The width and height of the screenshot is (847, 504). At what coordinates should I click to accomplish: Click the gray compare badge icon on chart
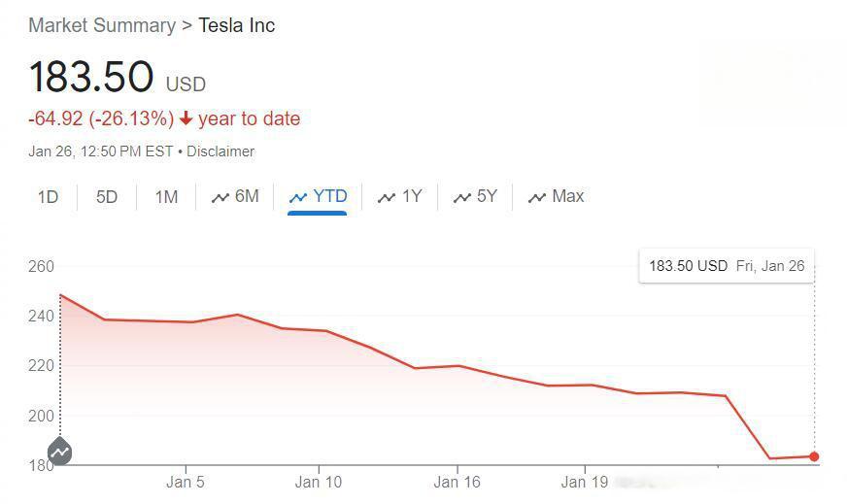pyautogui.click(x=60, y=452)
